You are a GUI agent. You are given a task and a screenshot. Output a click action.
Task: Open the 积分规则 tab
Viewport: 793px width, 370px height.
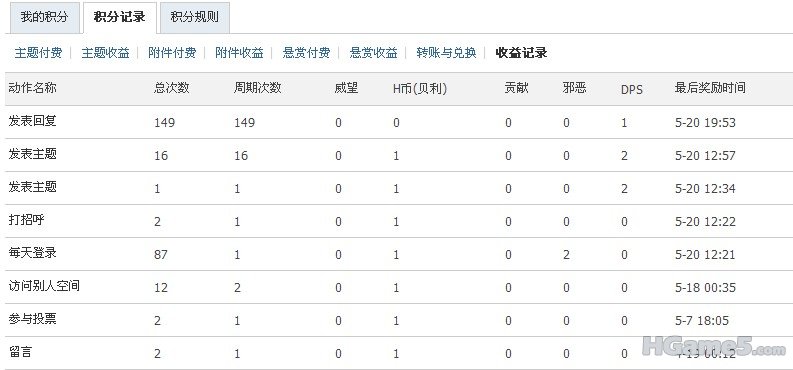pos(195,17)
